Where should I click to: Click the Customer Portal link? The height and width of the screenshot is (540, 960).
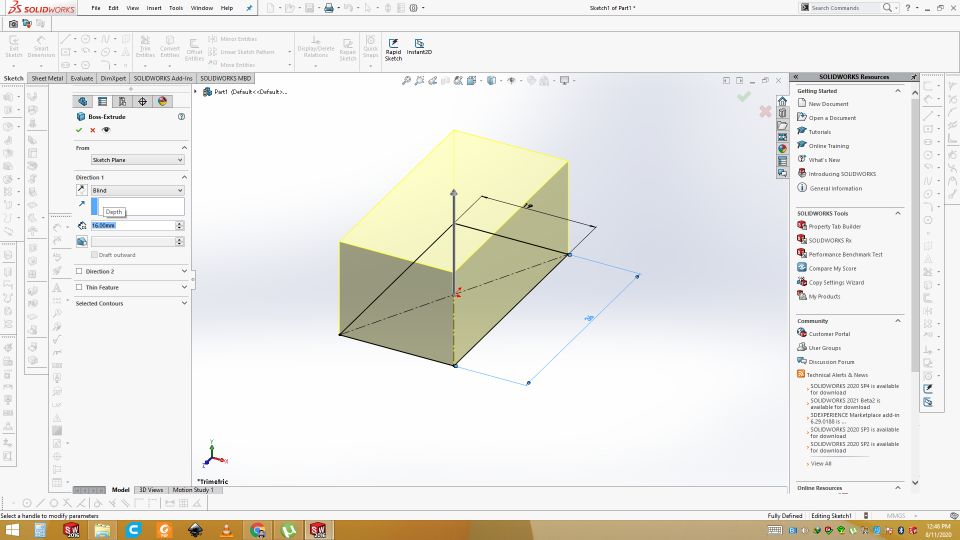pyautogui.click(x=829, y=334)
